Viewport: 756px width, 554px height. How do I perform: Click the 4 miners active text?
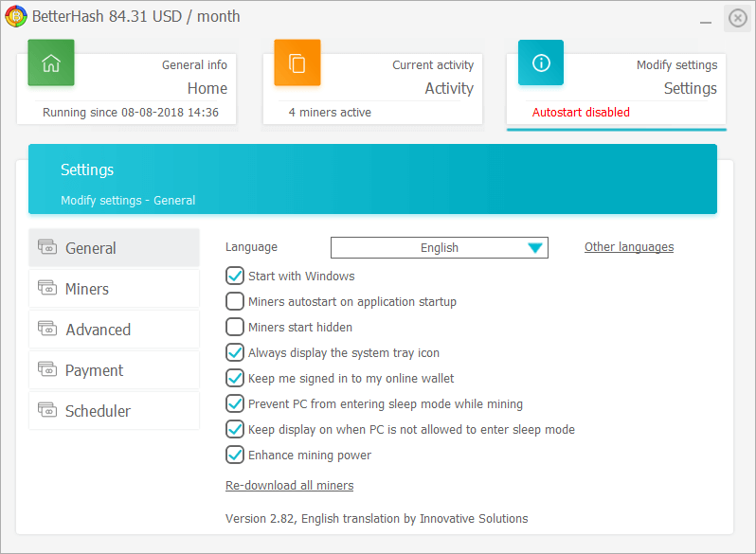(x=330, y=113)
